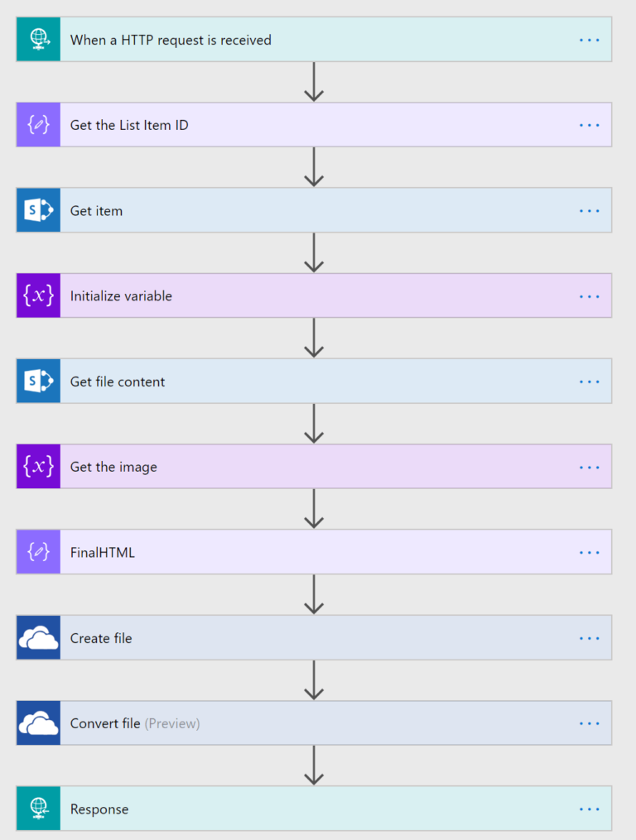
Task: Open the ellipsis menu on Response
Action: [x=589, y=809]
